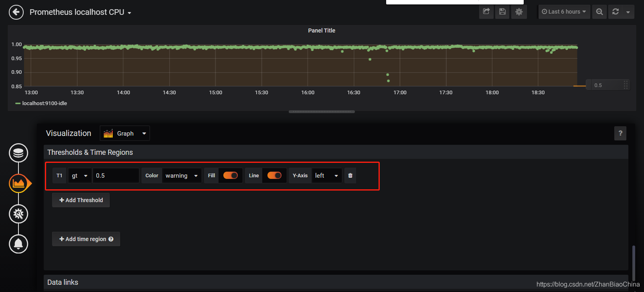
Task: Click the back arrow icon
Action: (16, 12)
